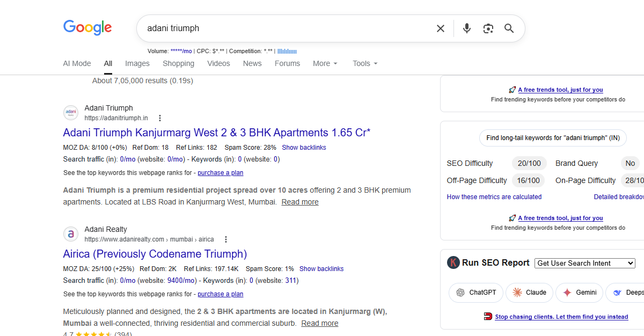This screenshot has height=336, width=644.
Task: Open three-dot menu for Adani Realty result
Action: point(226,239)
